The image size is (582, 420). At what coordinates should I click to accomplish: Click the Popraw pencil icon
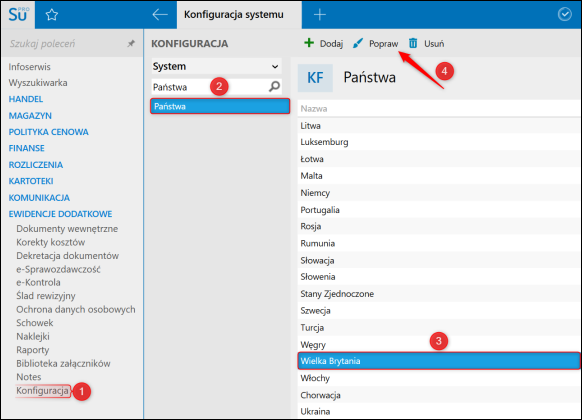click(x=358, y=43)
